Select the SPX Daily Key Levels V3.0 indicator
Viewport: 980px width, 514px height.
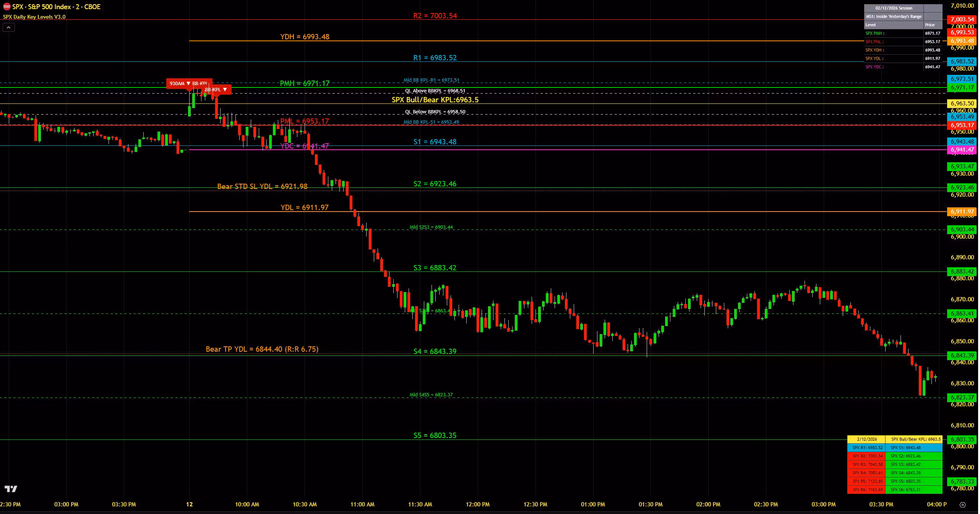(34, 17)
